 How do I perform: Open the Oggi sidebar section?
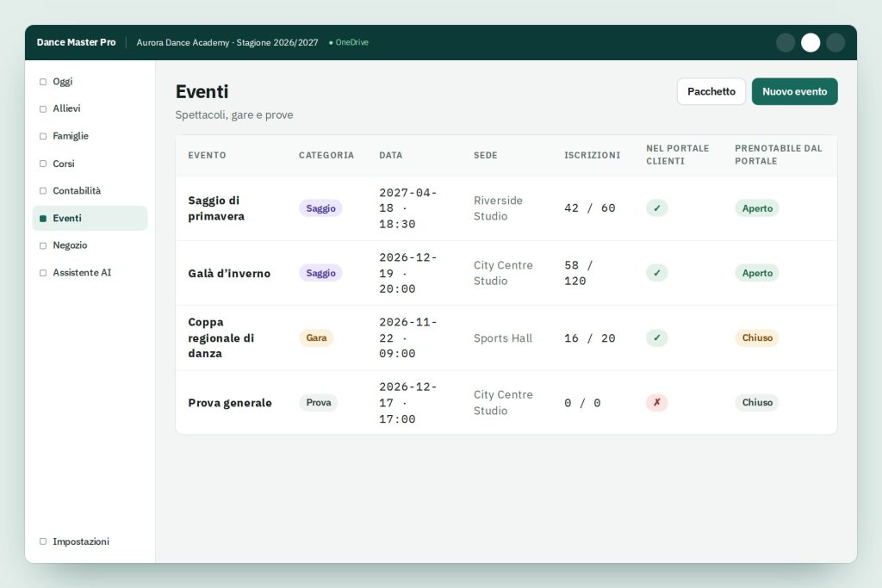pyautogui.click(x=90, y=82)
